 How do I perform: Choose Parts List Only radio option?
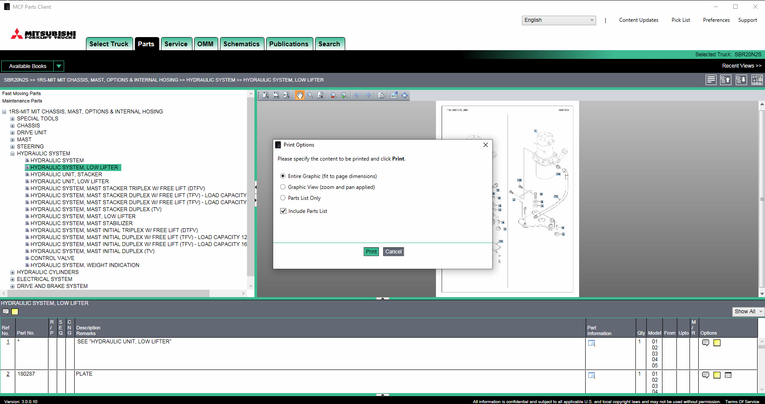point(283,198)
